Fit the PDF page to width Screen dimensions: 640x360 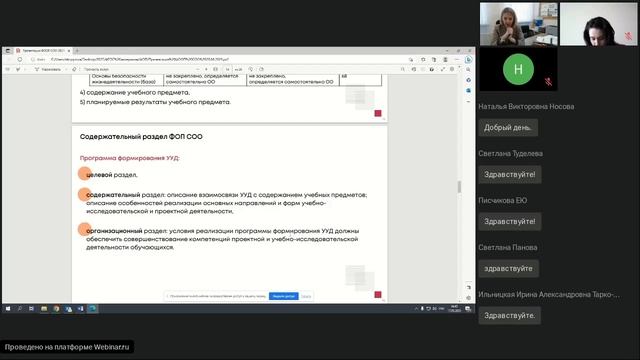[216, 69]
